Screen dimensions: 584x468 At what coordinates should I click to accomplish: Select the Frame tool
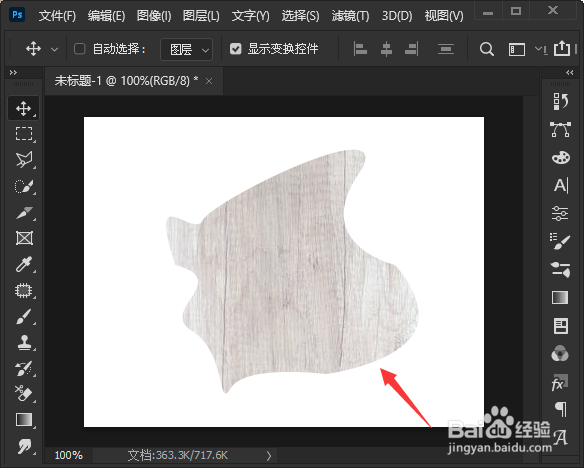tap(24, 238)
